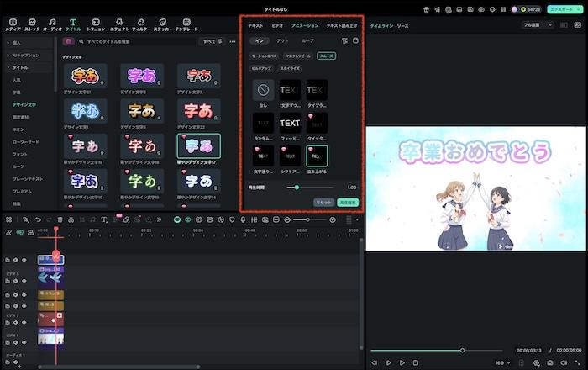This screenshot has height=370, width=588.
Task: Open the aspect ratio dropdown below preview
Action: coord(503,363)
